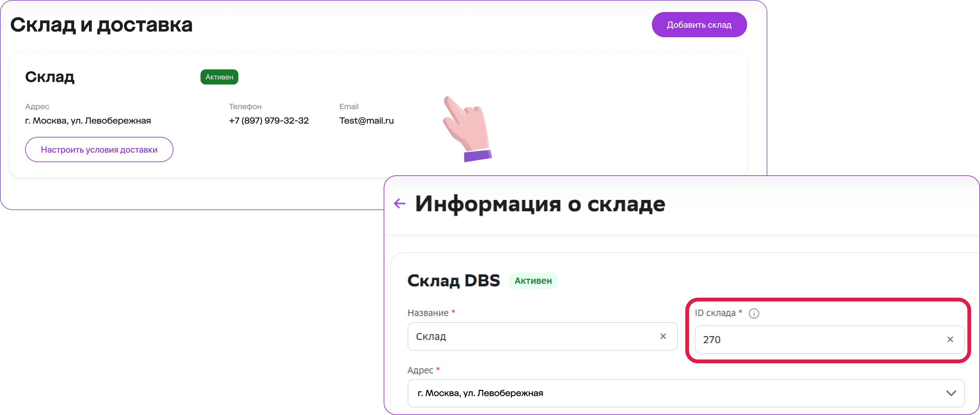
Task: Click the back arrow beside Информация о складе
Action: (399, 203)
